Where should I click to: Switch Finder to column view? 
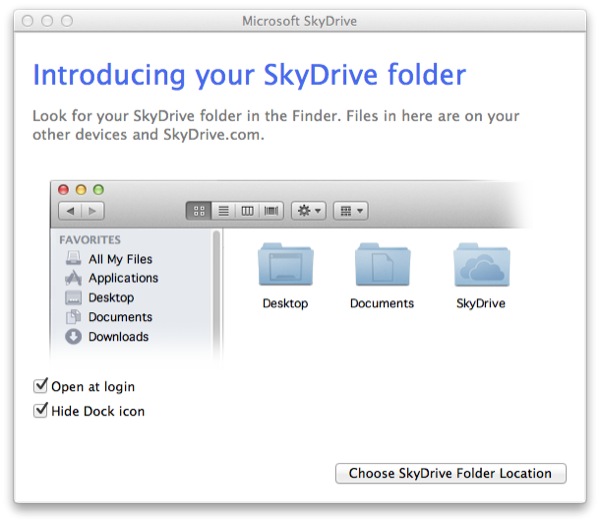(247, 211)
